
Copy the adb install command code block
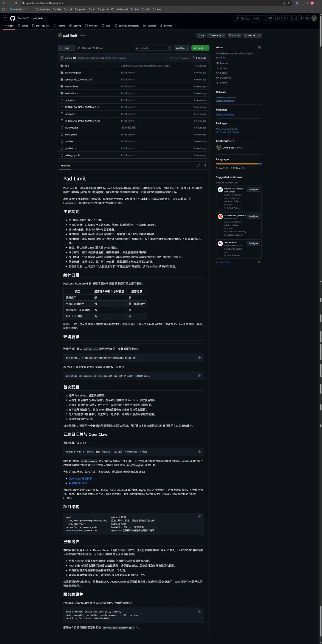(x=200, y=357)
